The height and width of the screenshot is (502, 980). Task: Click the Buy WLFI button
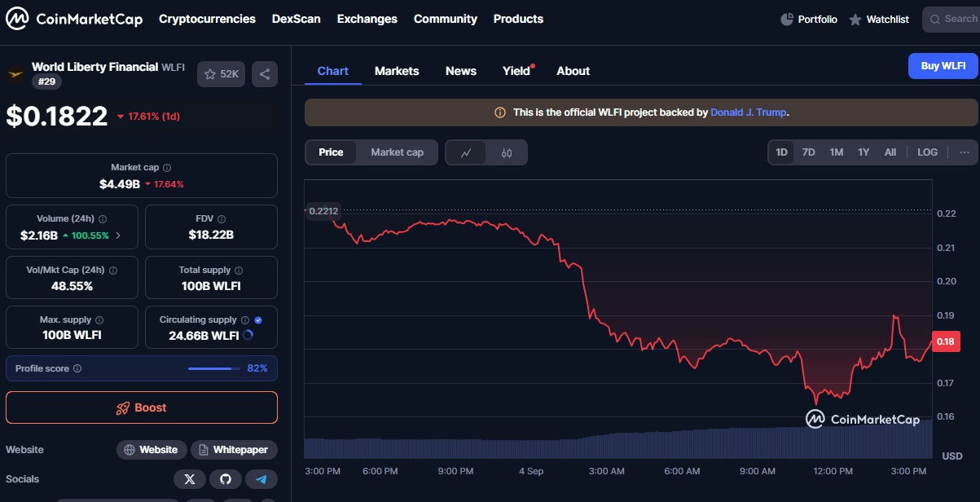(943, 66)
